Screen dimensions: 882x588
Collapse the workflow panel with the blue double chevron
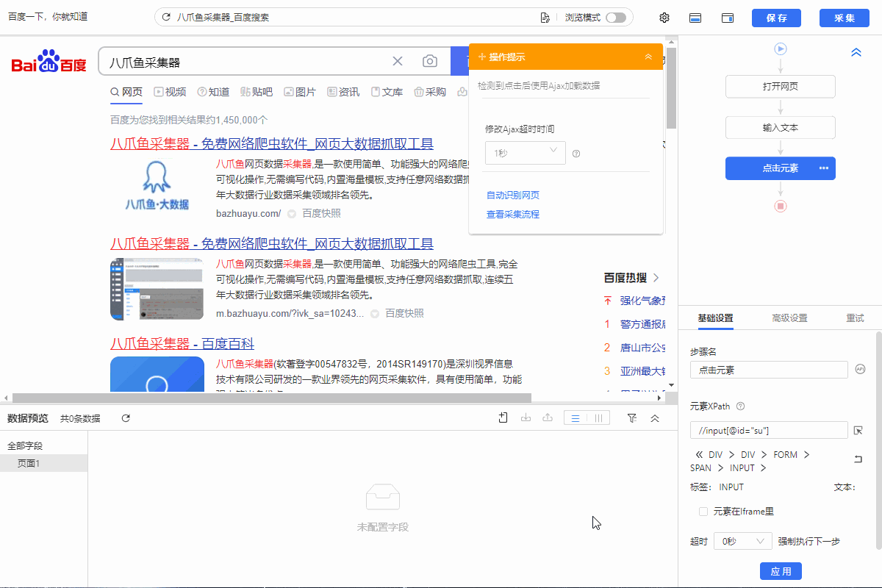856,52
